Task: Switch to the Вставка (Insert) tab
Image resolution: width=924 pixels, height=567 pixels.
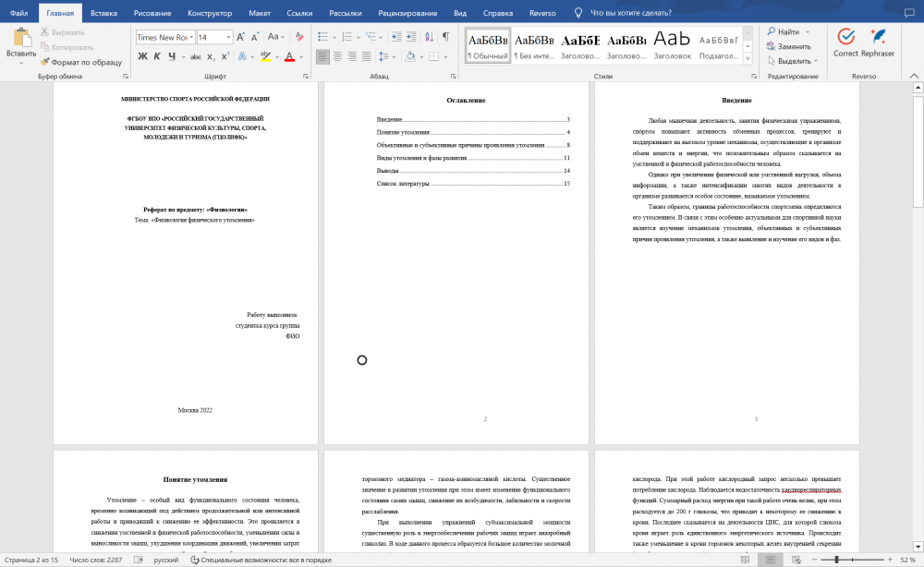Action: pos(103,12)
